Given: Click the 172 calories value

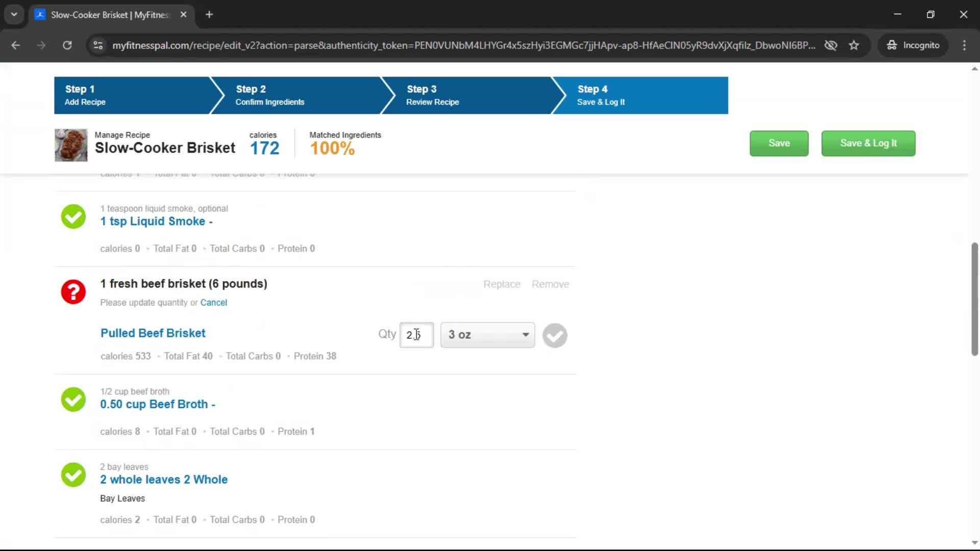Looking at the screenshot, I should (x=264, y=148).
